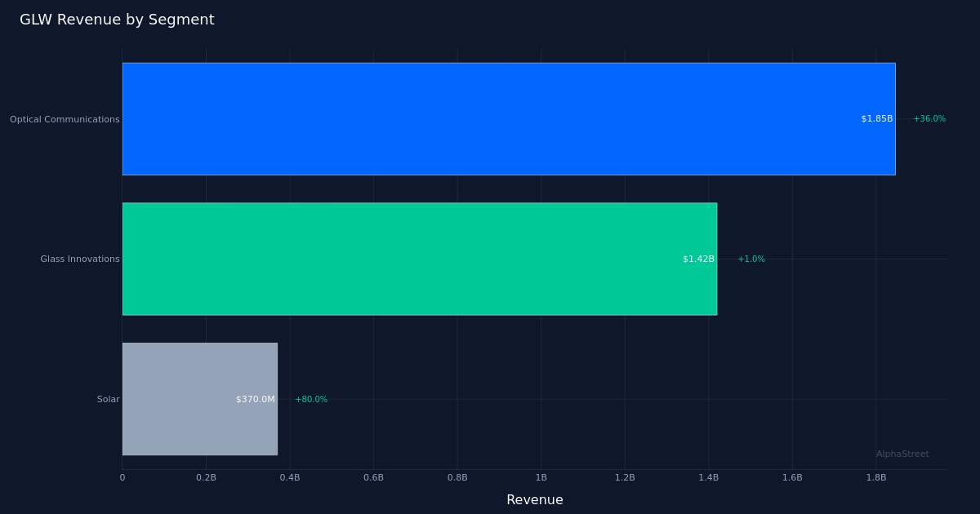Click the 0.8B axis tick label
980x514 pixels.
(x=457, y=478)
